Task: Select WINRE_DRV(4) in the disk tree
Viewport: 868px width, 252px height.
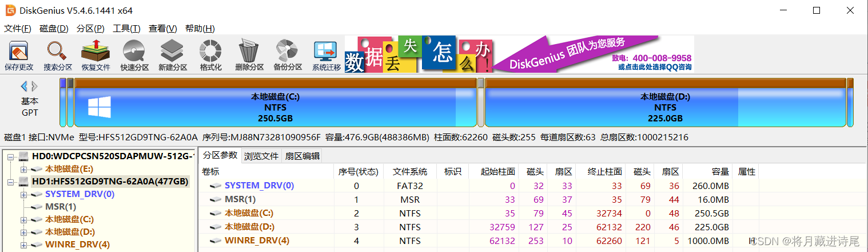Action: 77,245
